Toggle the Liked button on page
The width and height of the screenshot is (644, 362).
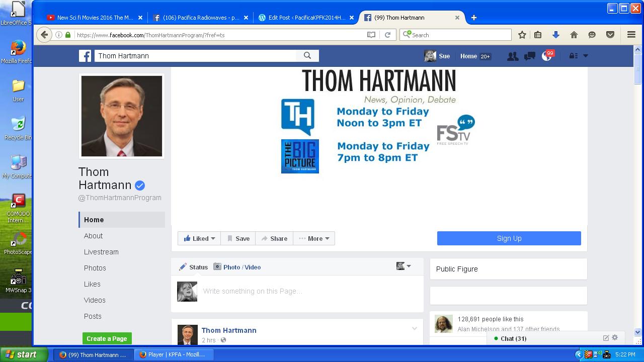pyautogui.click(x=200, y=238)
